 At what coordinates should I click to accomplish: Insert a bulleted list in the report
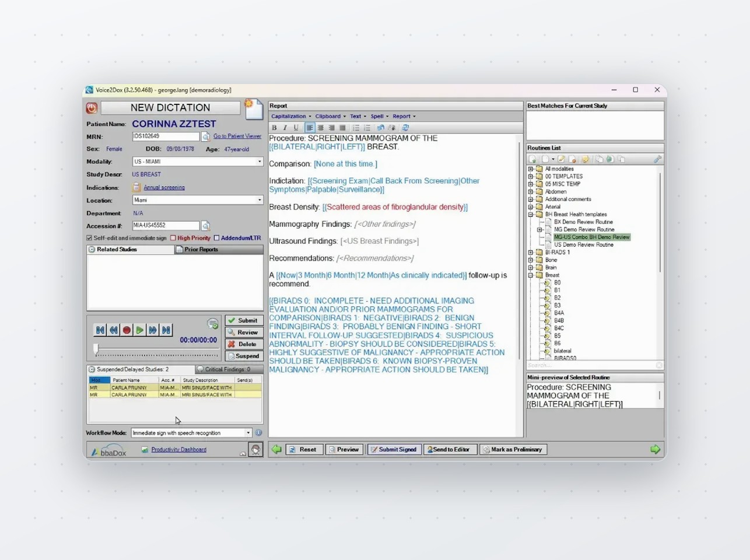pos(356,128)
